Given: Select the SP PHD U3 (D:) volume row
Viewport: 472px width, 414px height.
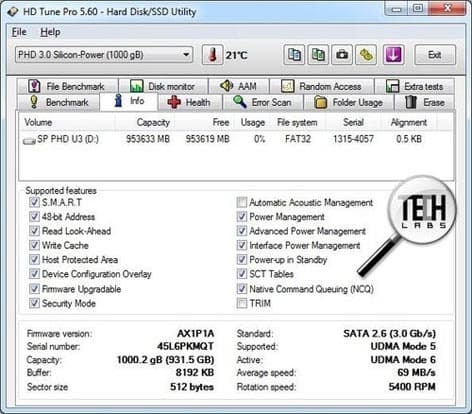Looking at the screenshot, I should (x=236, y=139).
